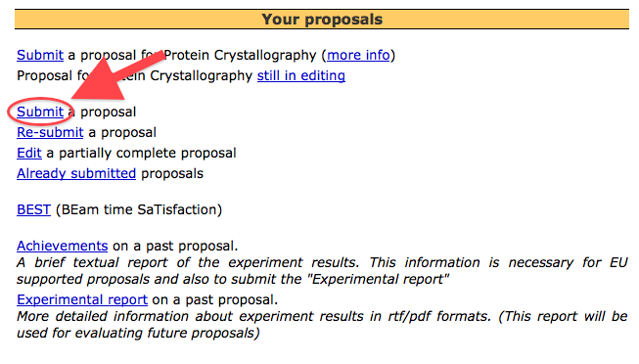
Task: Click italic note about rtf/pdf formats
Action: (x=322, y=325)
